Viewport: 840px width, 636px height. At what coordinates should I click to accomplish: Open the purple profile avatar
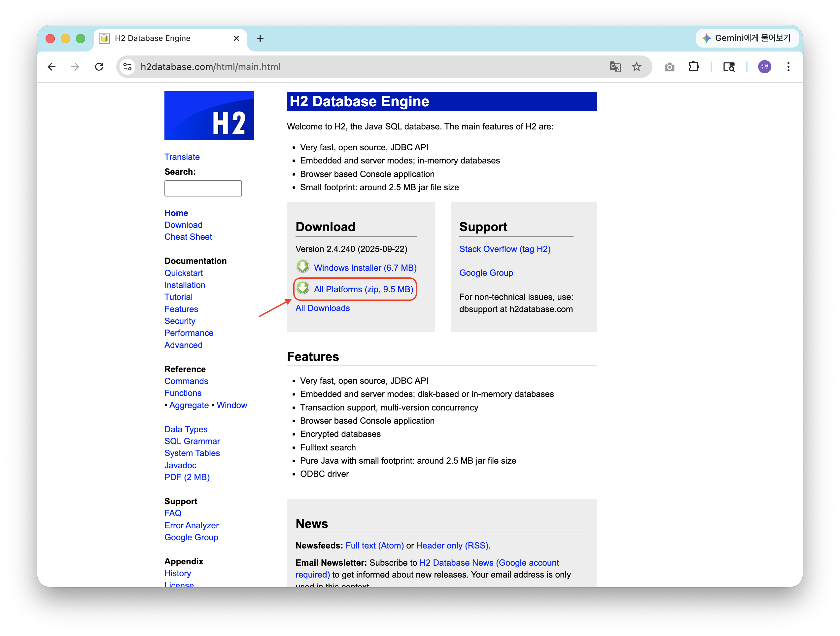tap(764, 67)
